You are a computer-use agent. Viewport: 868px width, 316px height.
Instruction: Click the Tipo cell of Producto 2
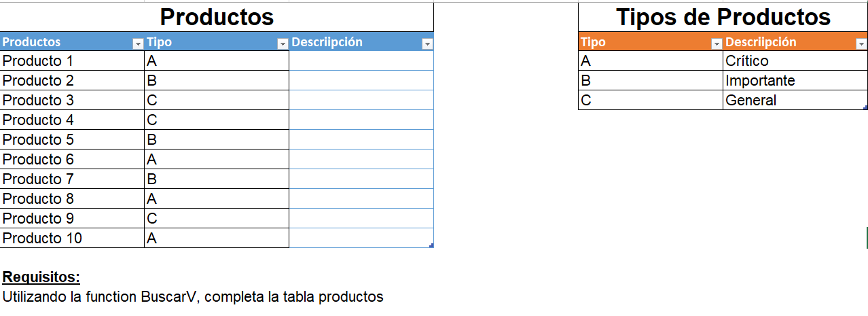tap(217, 80)
